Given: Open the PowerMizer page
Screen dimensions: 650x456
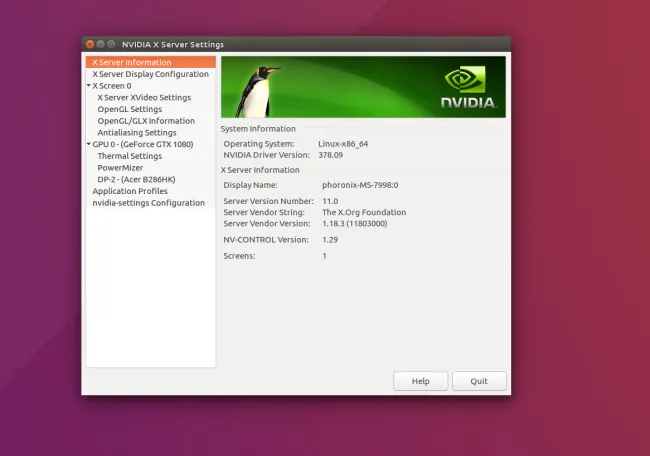Looking at the screenshot, I should click(x=120, y=167).
